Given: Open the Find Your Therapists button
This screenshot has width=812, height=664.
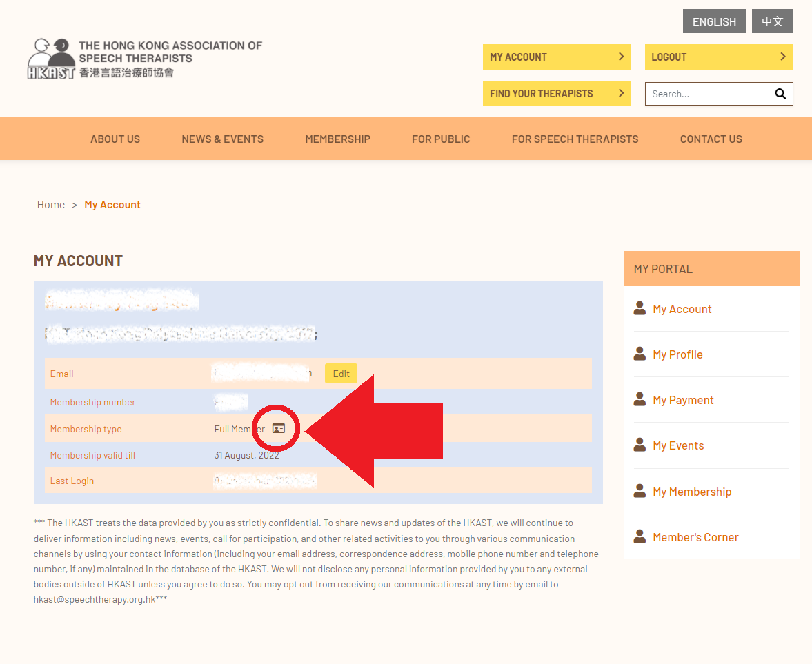Looking at the screenshot, I should tap(556, 94).
